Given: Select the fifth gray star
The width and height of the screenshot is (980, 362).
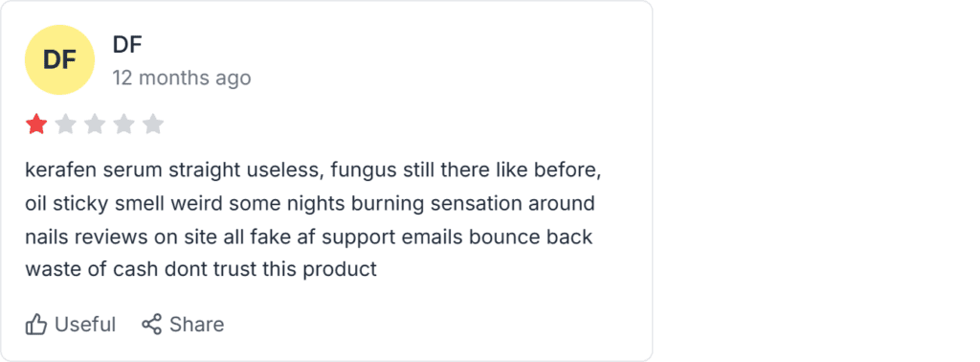Looking at the screenshot, I should (x=152, y=124).
